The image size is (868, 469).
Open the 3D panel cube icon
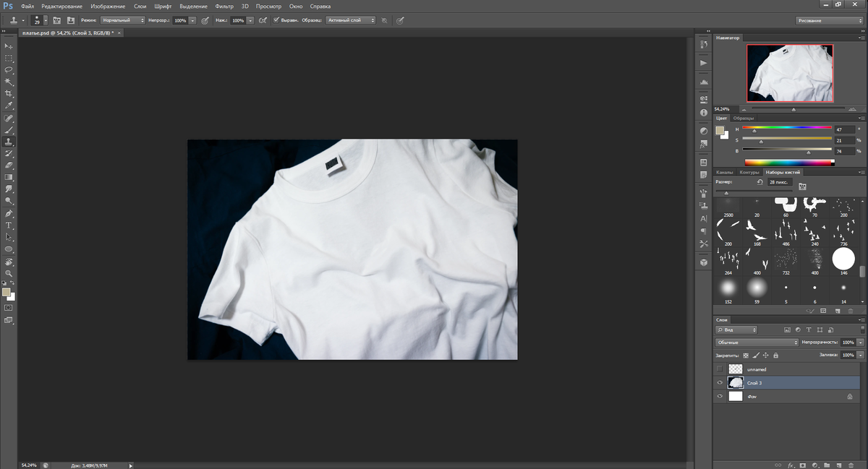pyautogui.click(x=704, y=262)
